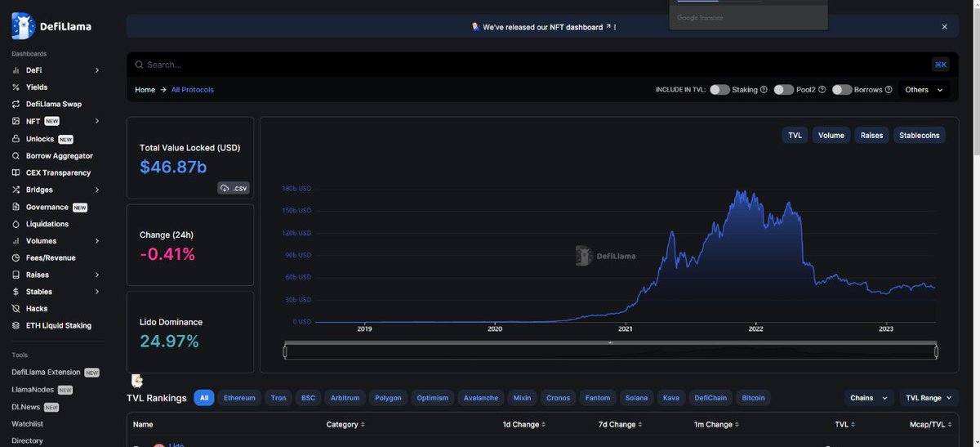Download the TVL .csv file

point(234,188)
